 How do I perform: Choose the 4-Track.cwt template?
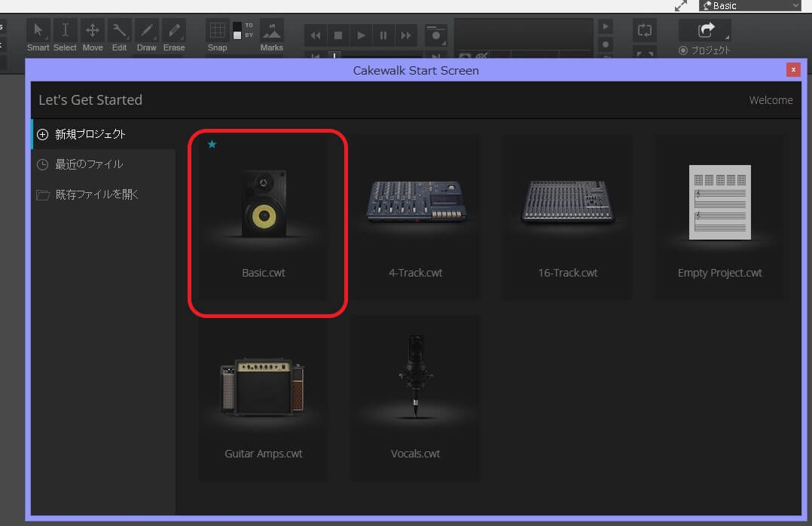point(415,217)
